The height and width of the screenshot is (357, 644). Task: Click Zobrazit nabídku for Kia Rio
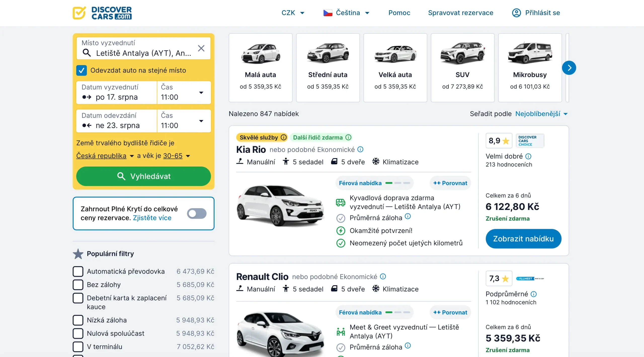(524, 239)
